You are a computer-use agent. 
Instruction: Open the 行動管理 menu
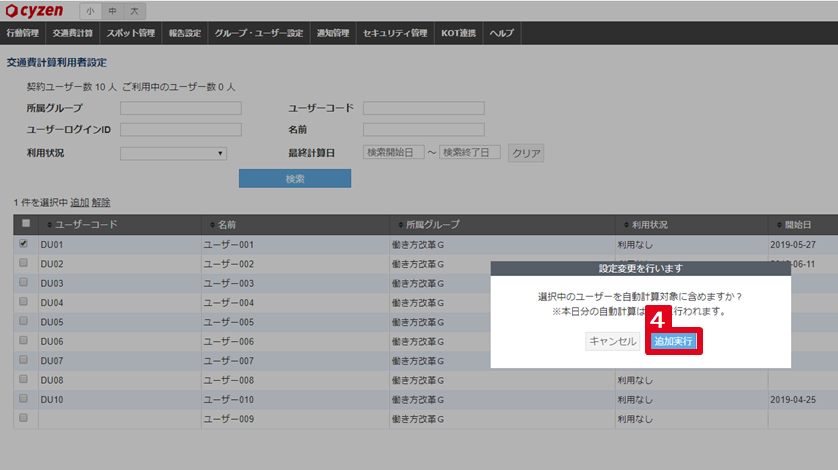(x=22, y=33)
